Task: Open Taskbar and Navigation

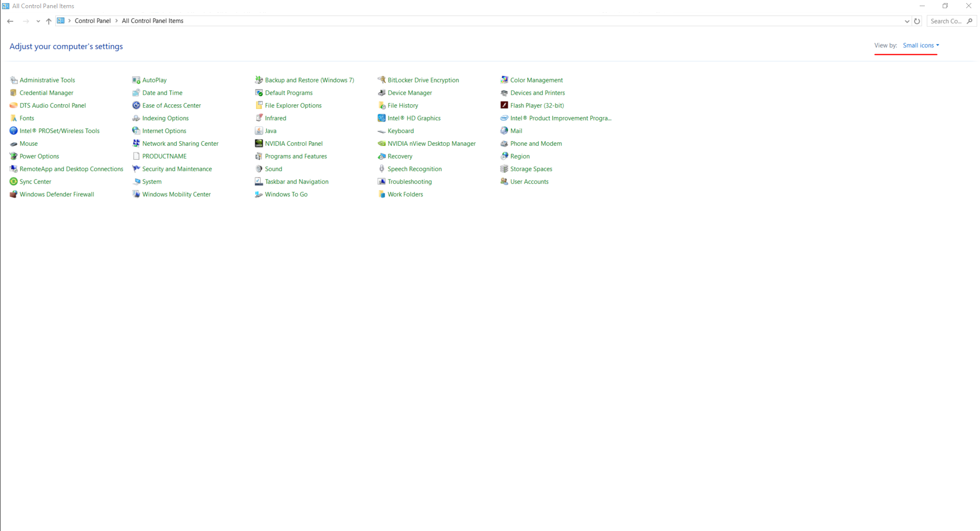Action: [x=297, y=182]
